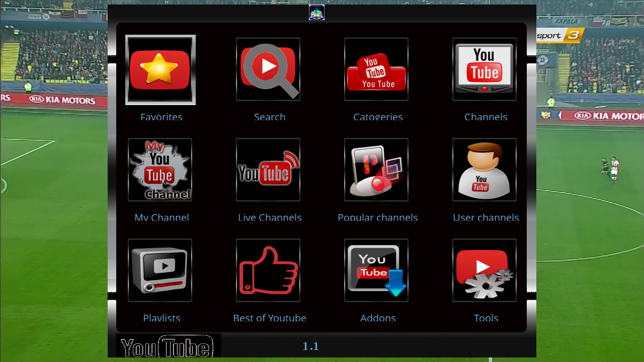Open the Tools gear icon
This screenshot has height=362, width=644.
click(485, 270)
